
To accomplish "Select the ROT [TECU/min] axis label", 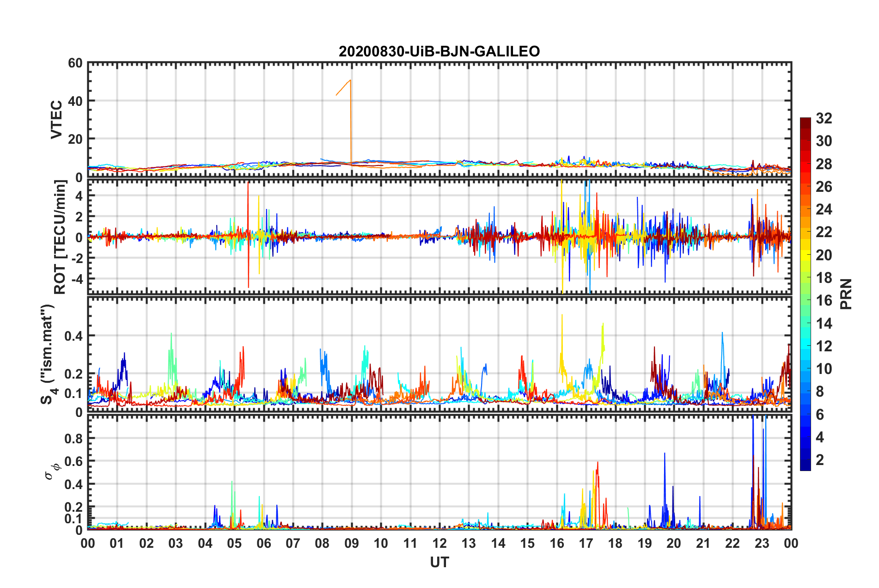I will [60, 237].
